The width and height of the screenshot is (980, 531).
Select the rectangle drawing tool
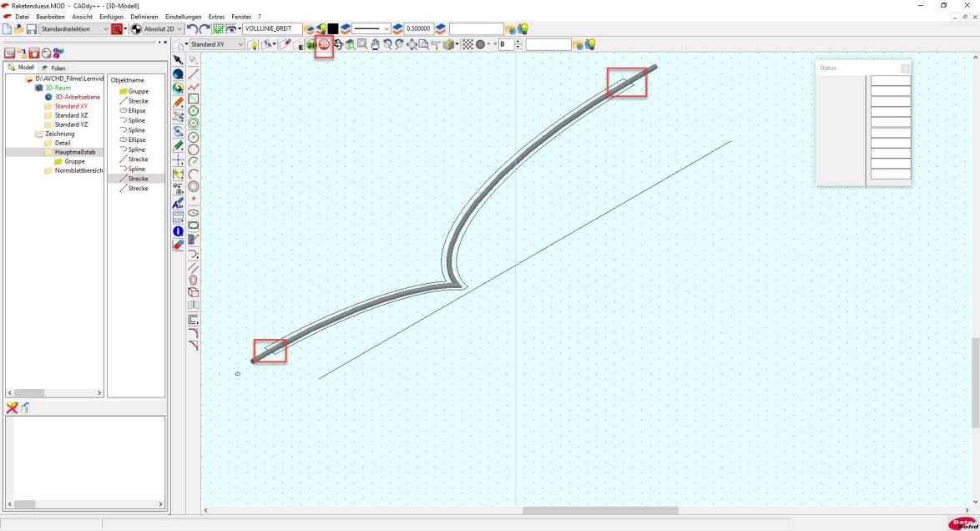[194, 99]
